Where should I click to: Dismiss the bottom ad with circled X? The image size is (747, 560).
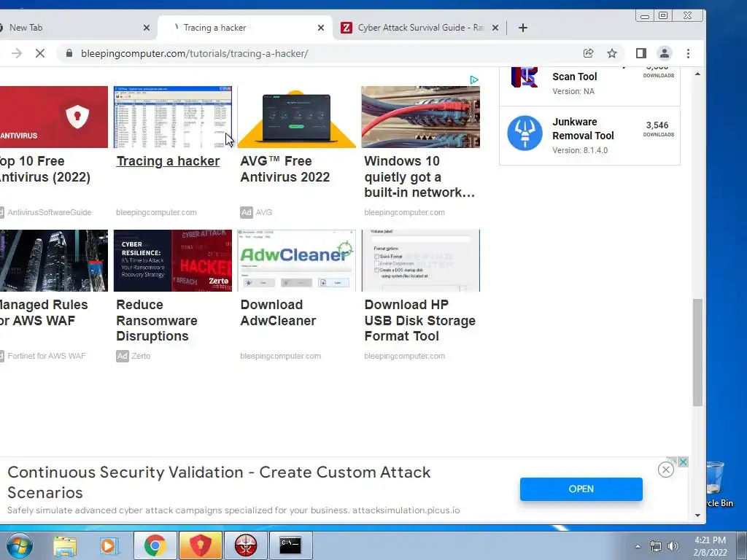[665, 470]
